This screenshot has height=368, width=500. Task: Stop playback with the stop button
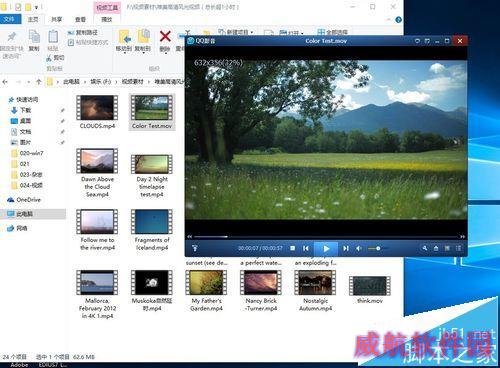click(292, 248)
